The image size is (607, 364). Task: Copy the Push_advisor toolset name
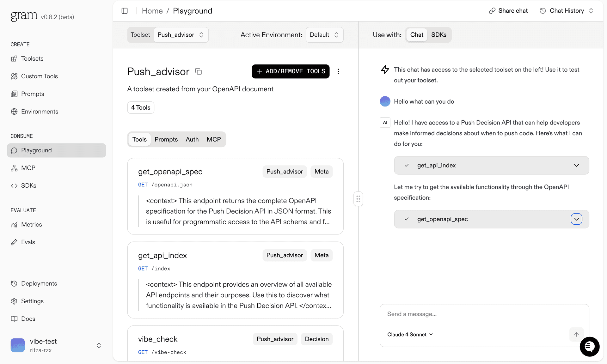[199, 71]
